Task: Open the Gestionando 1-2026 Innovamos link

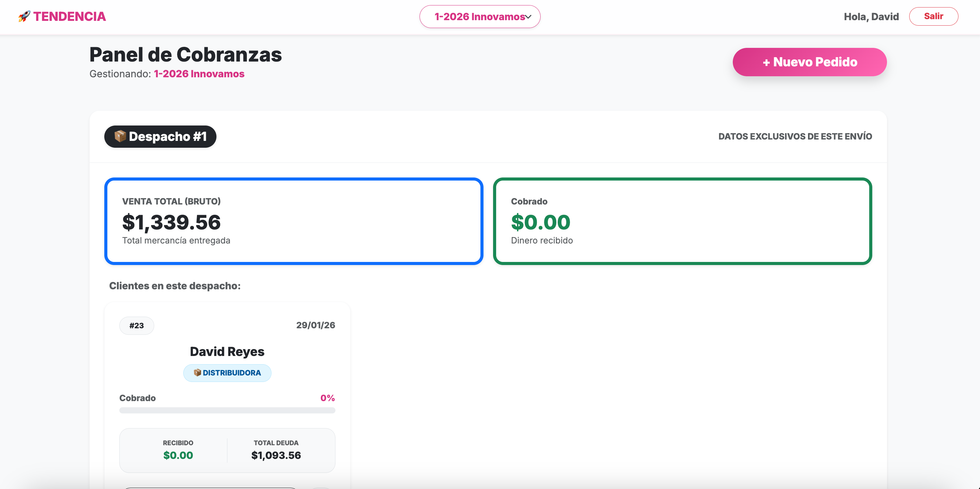Action: (x=199, y=74)
